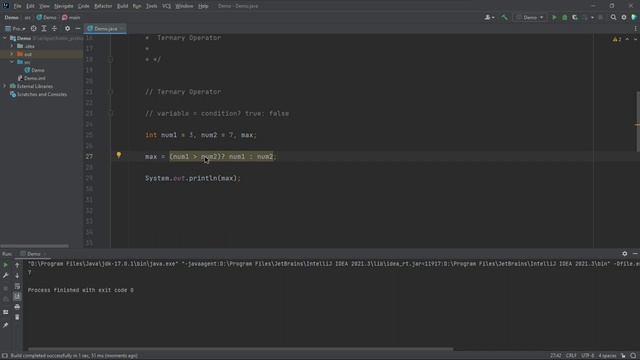640x360 pixels.
Task: Open the View menu
Action: coord(44,6)
